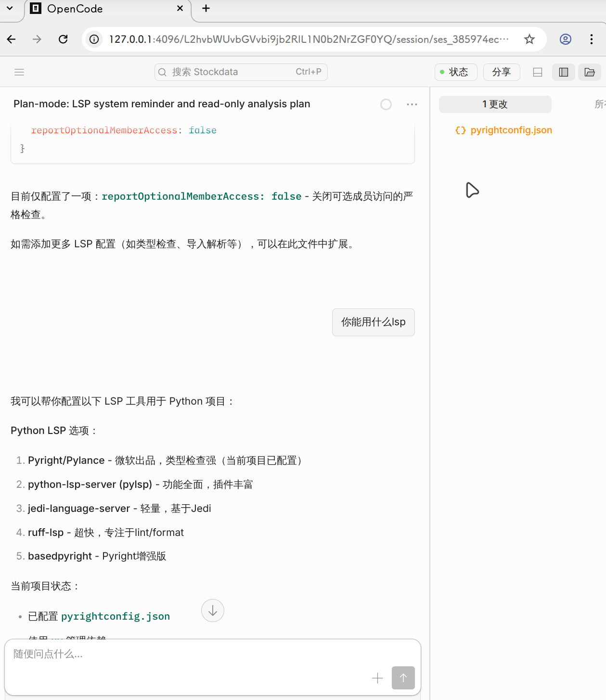606x700 pixels.
Task: Open the 状态 status indicator
Action: pos(455,72)
